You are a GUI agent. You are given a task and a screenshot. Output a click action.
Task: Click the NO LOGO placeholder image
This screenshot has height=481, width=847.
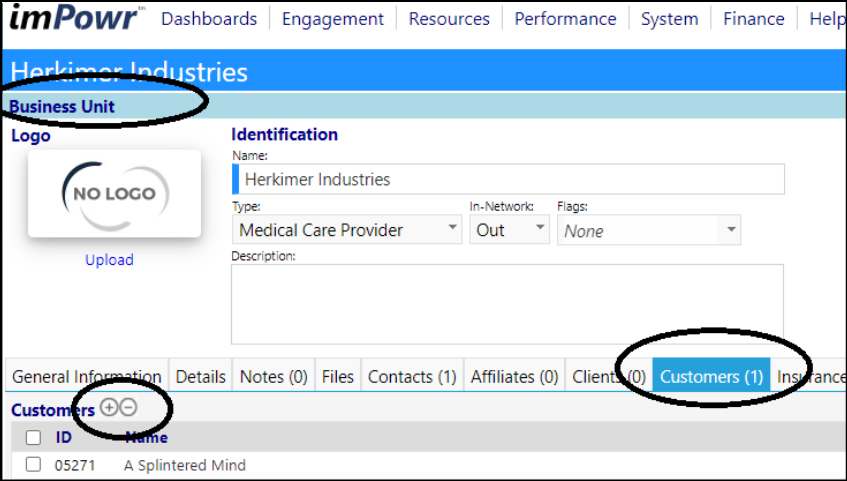[115, 193]
